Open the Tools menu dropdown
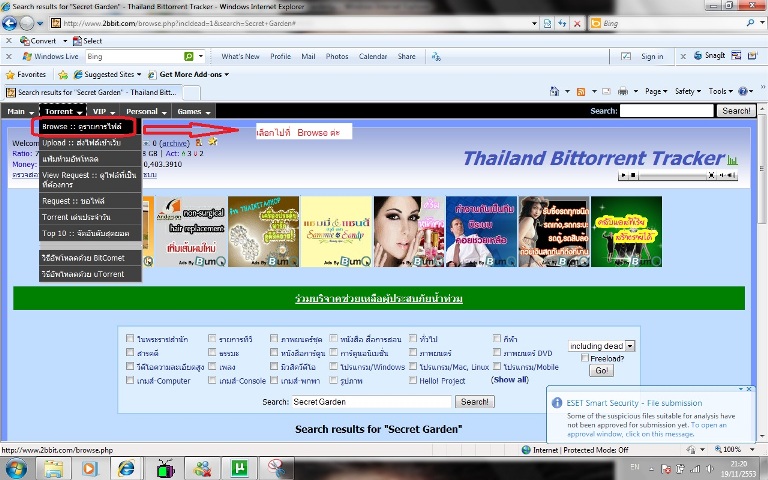Image resolution: width=768 pixels, height=480 pixels. pyautogui.click(x=720, y=91)
